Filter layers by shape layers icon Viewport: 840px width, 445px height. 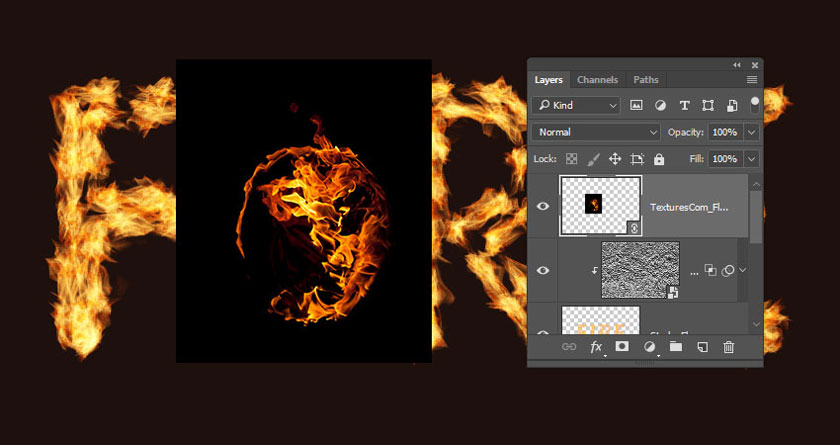[x=708, y=105]
